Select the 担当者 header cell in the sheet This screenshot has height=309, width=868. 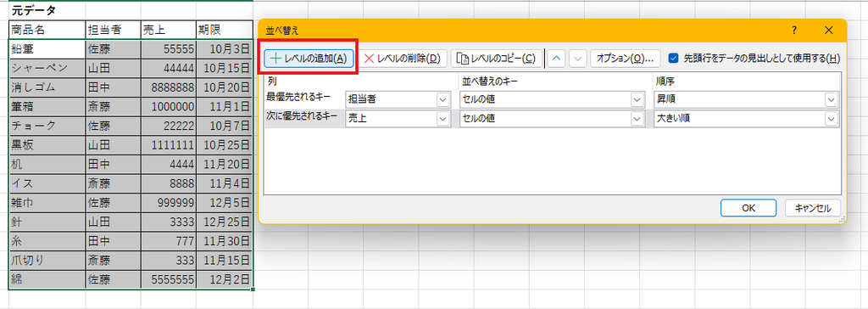tap(113, 30)
